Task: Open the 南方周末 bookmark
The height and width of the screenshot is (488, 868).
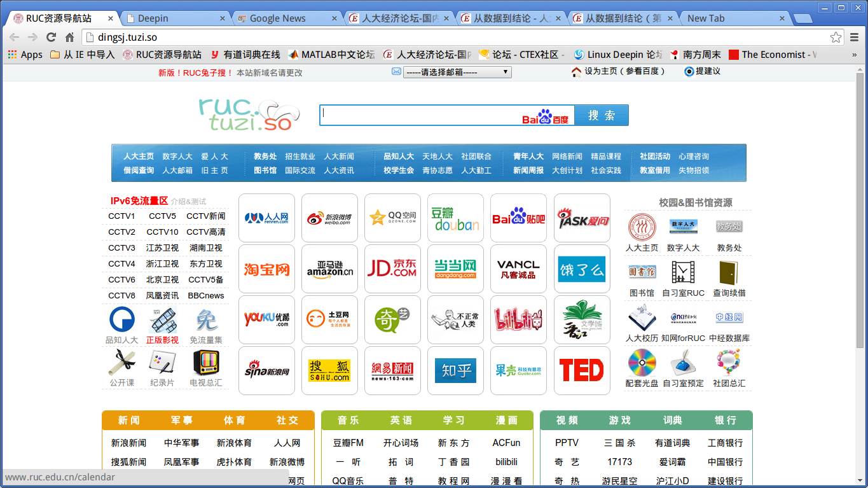Action: 696,55
